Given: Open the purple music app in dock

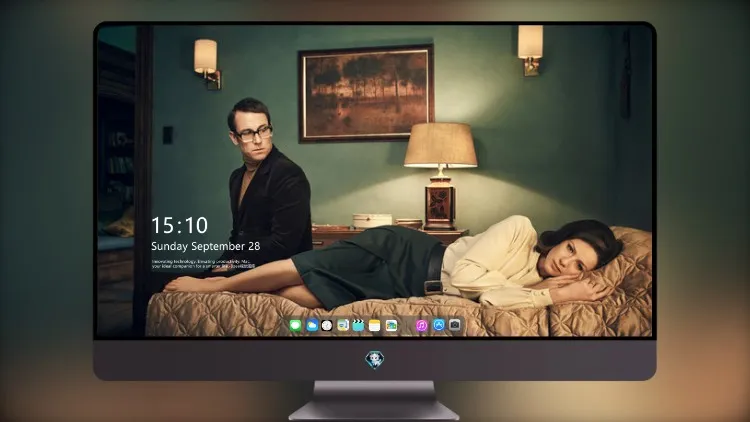Looking at the screenshot, I should (421, 325).
